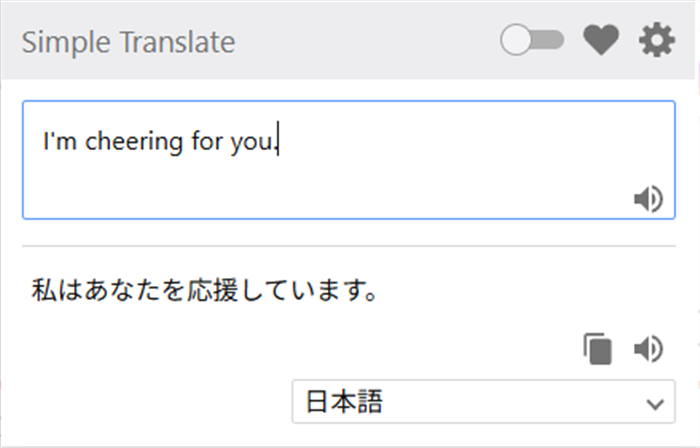Copy the translated Japanese text
Viewport: 700px width, 448px height.
click(x=598, y=348)
